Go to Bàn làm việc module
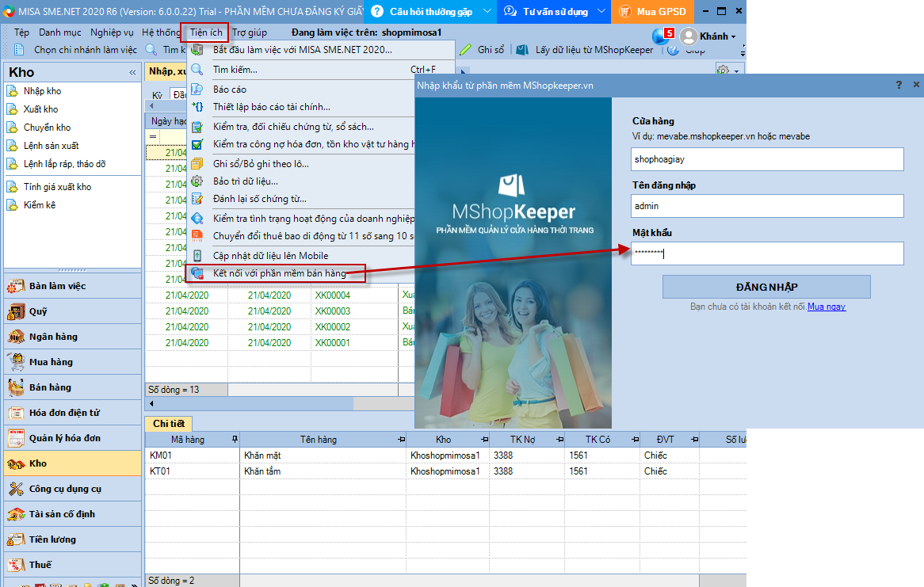The height and width of the screenshot is (587, 924). [72, 286]
